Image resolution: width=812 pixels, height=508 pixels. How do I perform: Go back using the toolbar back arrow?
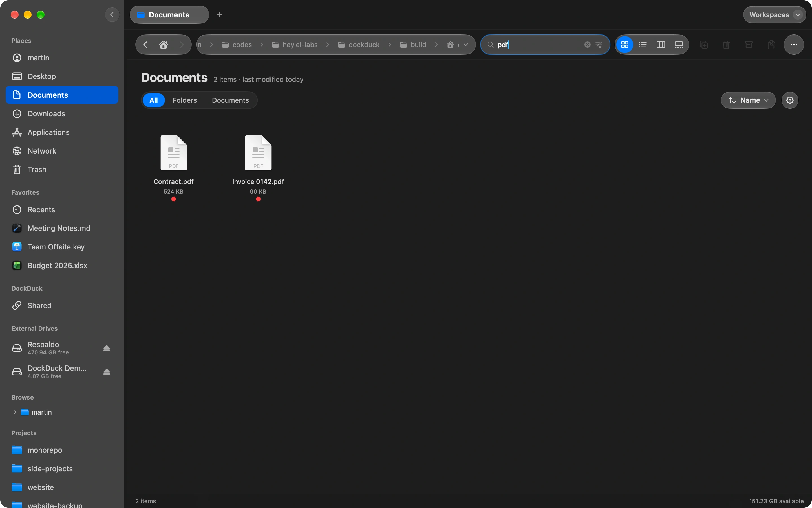click(x=145, y=45)
